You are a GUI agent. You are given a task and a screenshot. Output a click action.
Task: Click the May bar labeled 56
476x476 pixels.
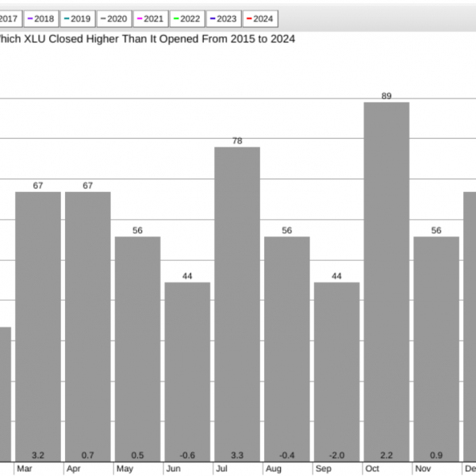[x=137, y=349]
